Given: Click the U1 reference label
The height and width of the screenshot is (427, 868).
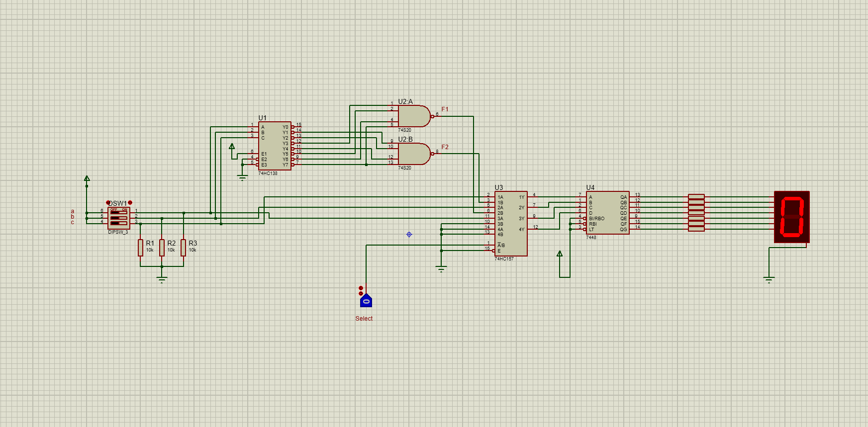Looking at the screenshot, I should [262, 118].
